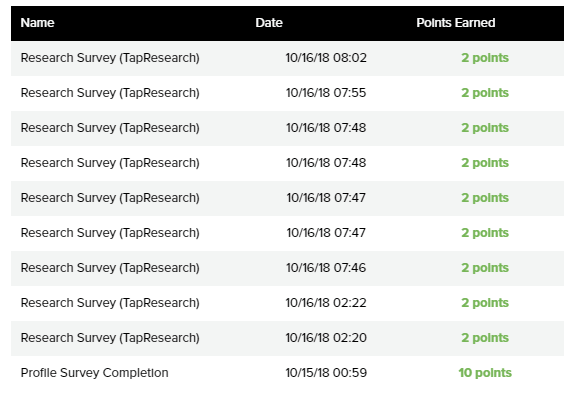Click 2 points in the 07:55 row

point(485,93)
